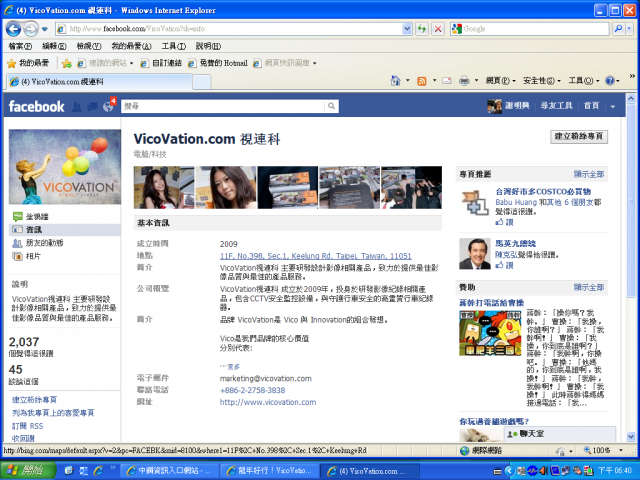Open the 編輯(E) menu
The width and height of the screenshot is (640, 480).
click(54, 46)
